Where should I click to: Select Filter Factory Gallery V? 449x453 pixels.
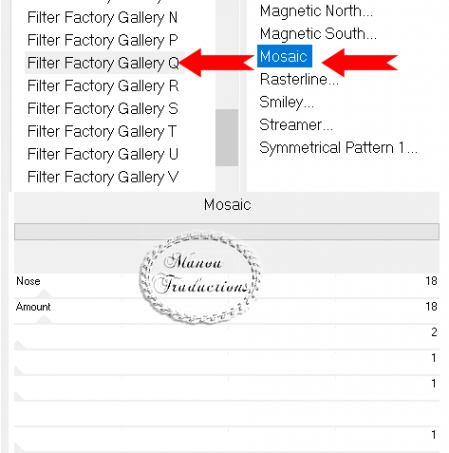pyautogui.click(x=103, y=177)
